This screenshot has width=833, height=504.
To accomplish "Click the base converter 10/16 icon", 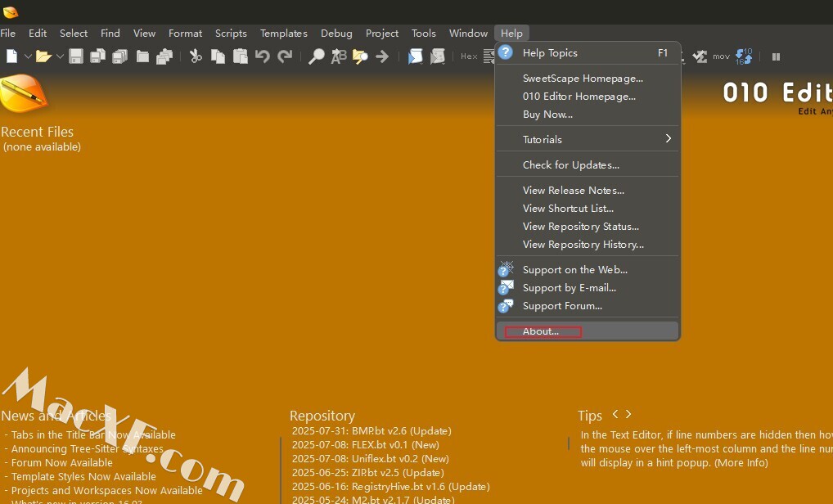I will tap(744, 56).
